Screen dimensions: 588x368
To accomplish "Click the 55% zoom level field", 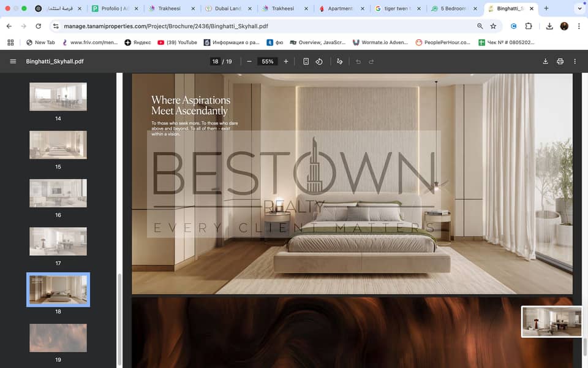I will coord(268,61).
